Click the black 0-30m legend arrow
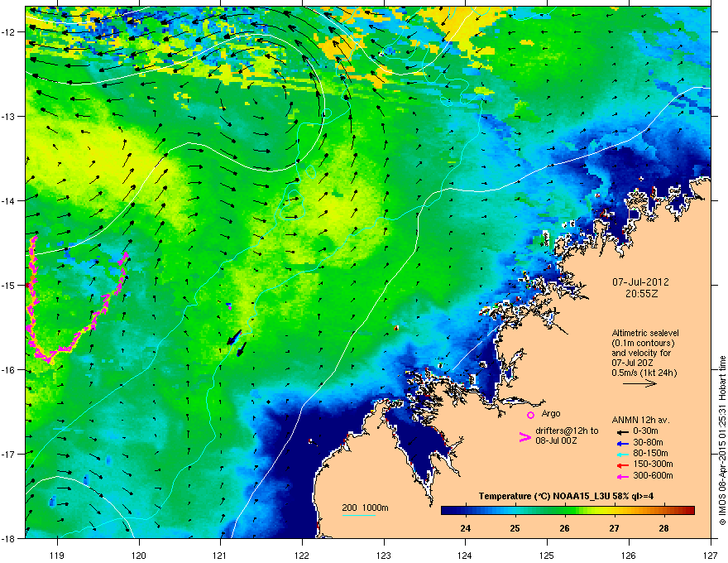Screen dimensions: 728x563 coord(623,432)
